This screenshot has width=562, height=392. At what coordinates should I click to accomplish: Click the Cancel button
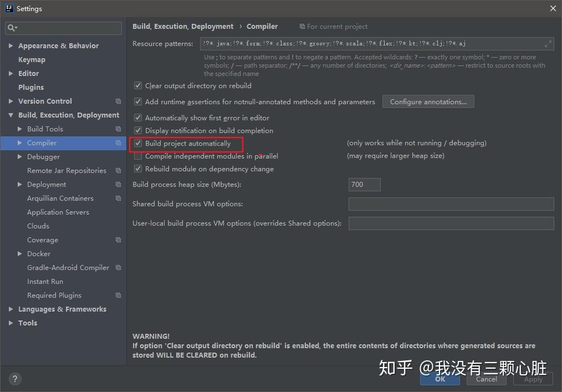[487, 379]
